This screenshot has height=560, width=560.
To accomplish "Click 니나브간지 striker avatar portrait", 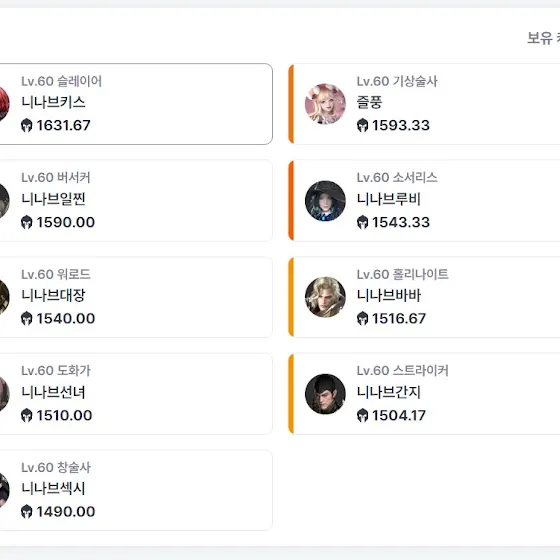I will click(325, 394).
